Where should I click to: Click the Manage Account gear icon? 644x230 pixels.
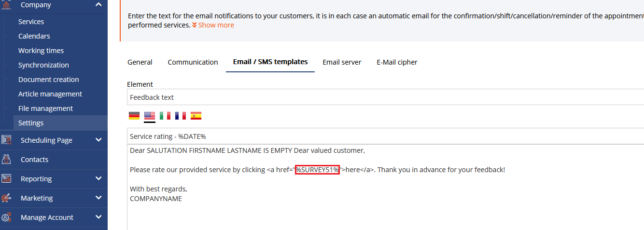(x=6, y=217)
